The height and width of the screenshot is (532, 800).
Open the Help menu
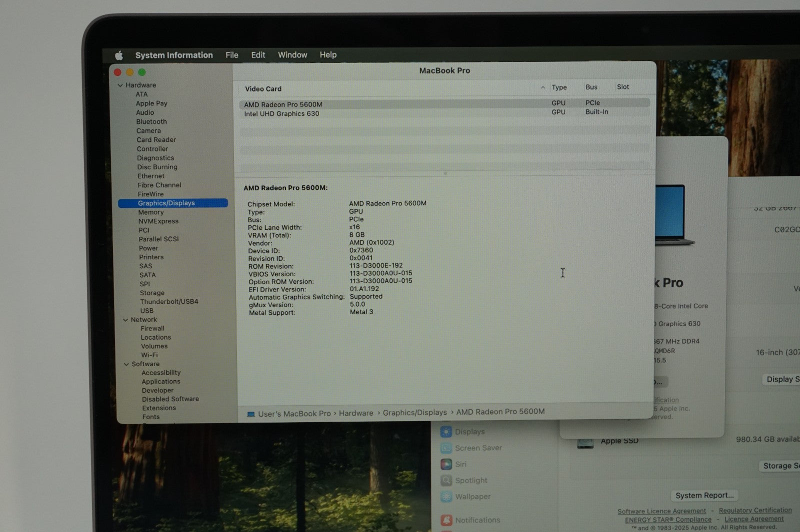coord(328,55)
